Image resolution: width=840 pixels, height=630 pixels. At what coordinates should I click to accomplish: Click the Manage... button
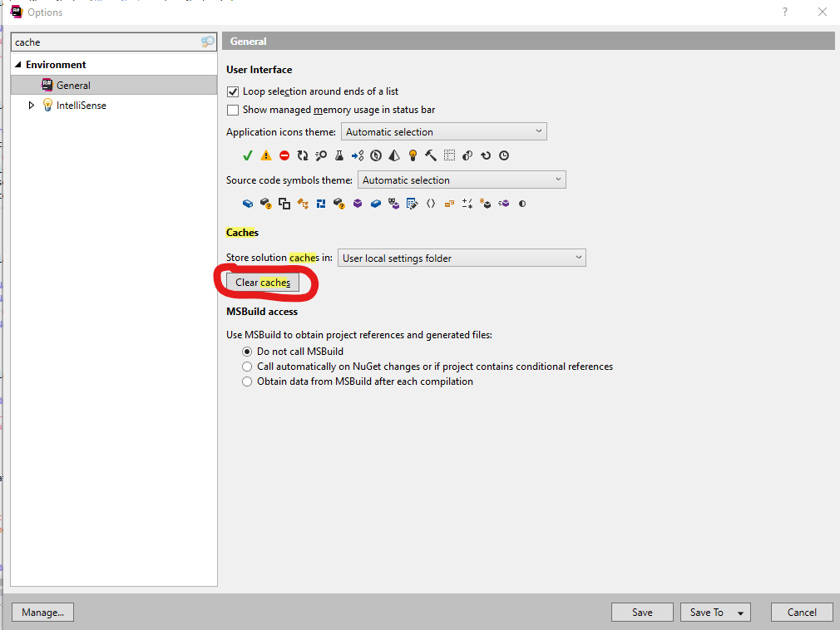43,613
